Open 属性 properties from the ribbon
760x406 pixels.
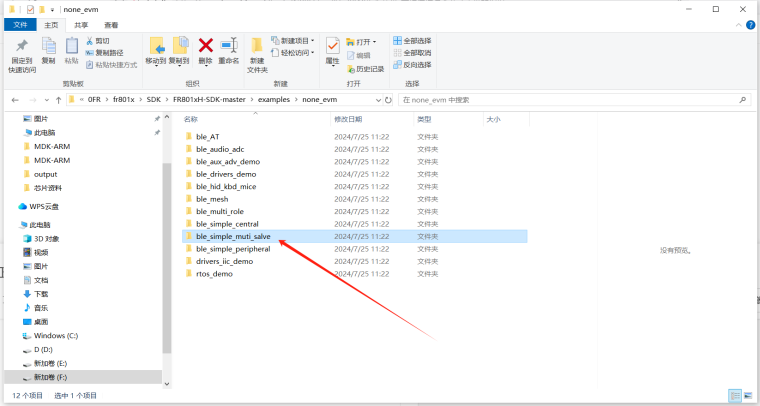[332, 47]
